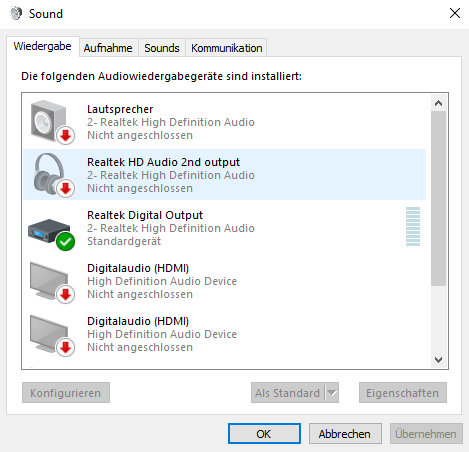Click the Realtek Digital Output receiver icon

pos(51,234)
